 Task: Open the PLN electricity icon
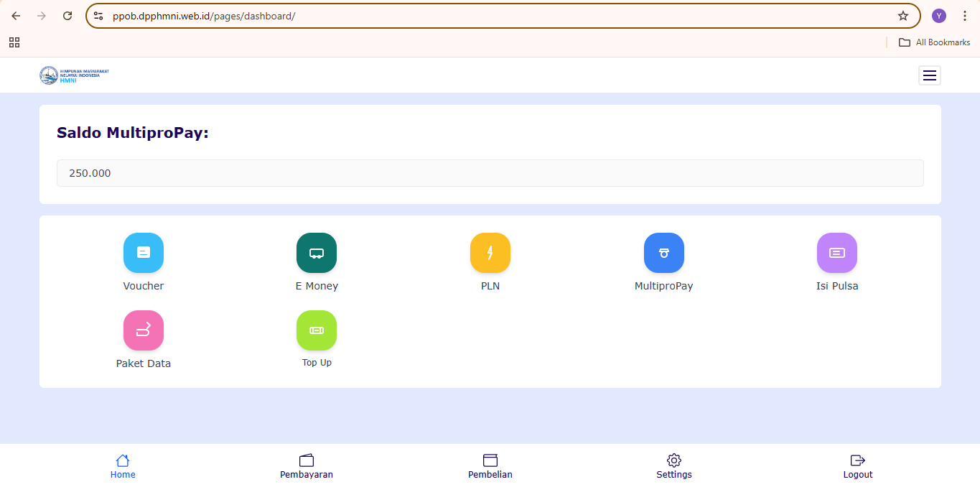coord(490,253)
